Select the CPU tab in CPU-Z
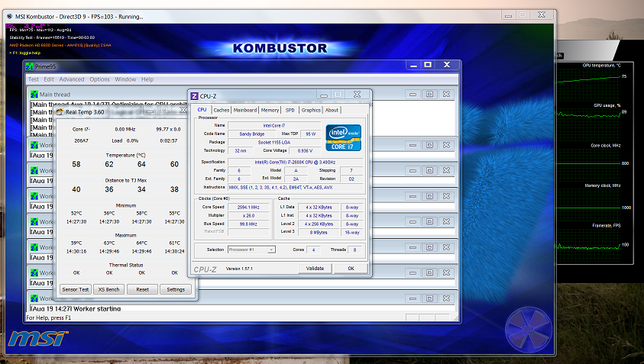This screenshot has height=364, width=644. (202, 110)
